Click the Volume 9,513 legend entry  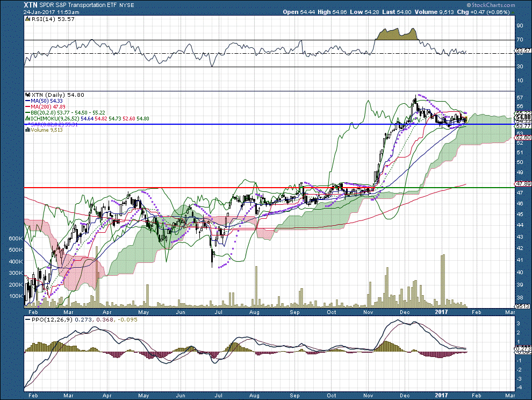tap(47, 130)
